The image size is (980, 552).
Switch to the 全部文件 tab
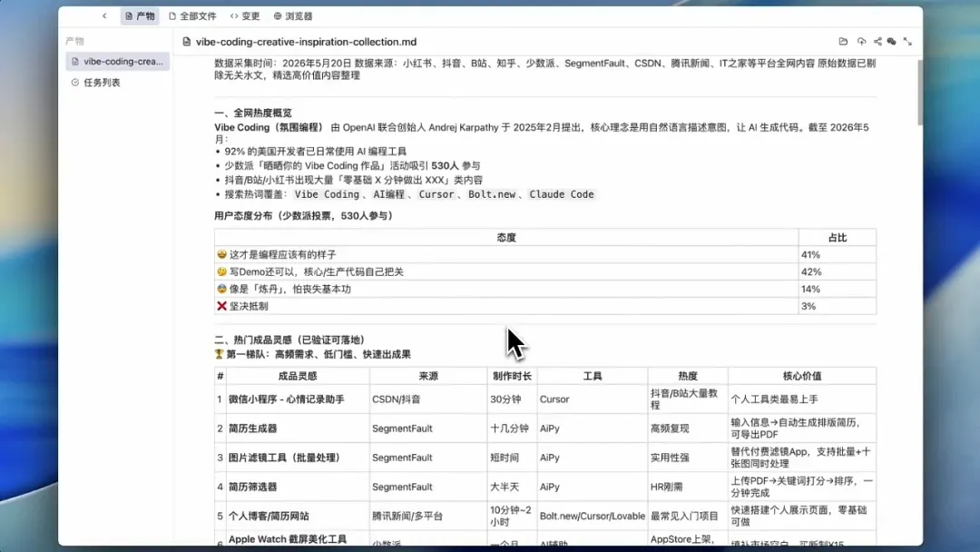point(192,15)
